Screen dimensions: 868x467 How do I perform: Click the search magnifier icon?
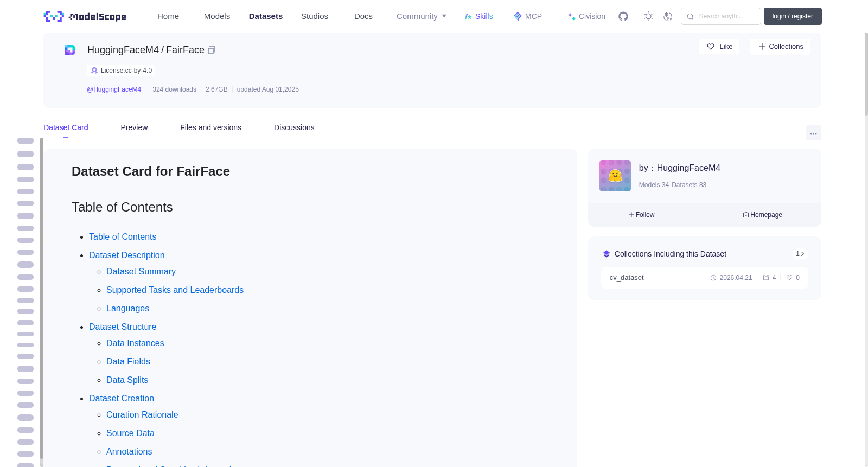pos(690,16)
